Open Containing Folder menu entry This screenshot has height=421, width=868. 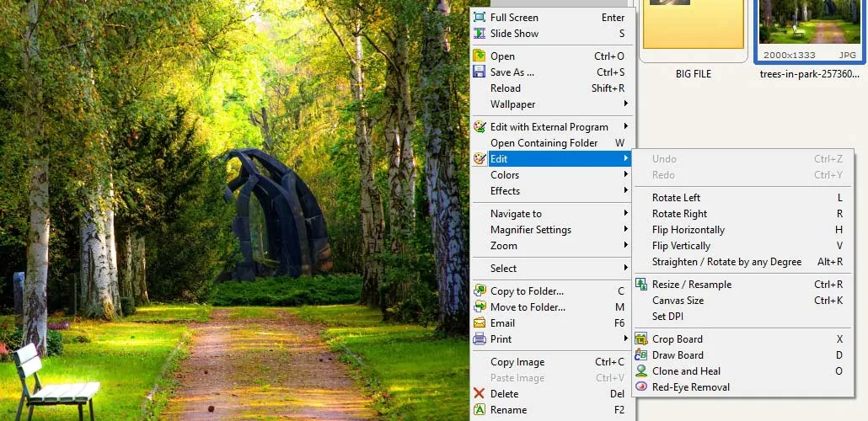coord(551,143)
